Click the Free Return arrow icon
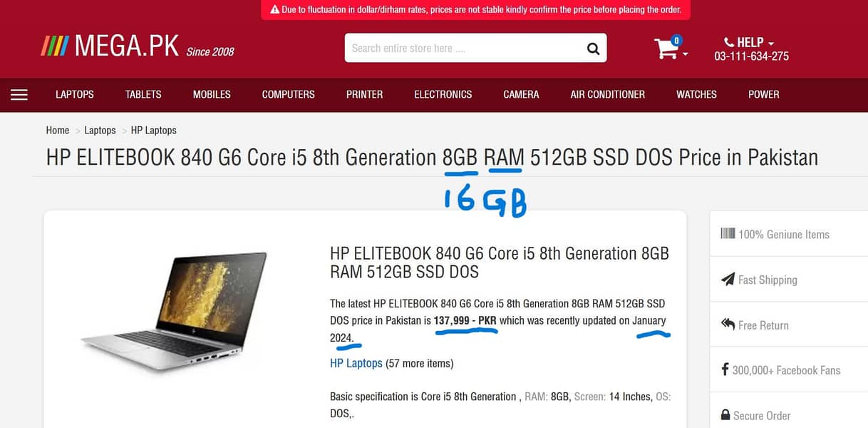The width and height of the screenshot is (868, 428). (728, 325)
